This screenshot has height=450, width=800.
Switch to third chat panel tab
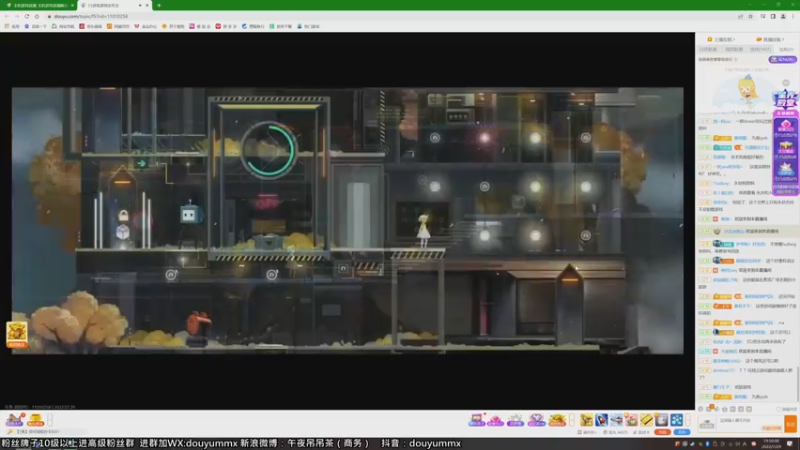(760, 49)
